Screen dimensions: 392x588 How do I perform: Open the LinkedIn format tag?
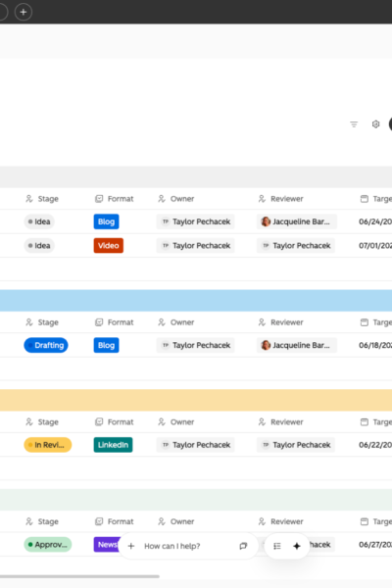(x=113, y=445)
